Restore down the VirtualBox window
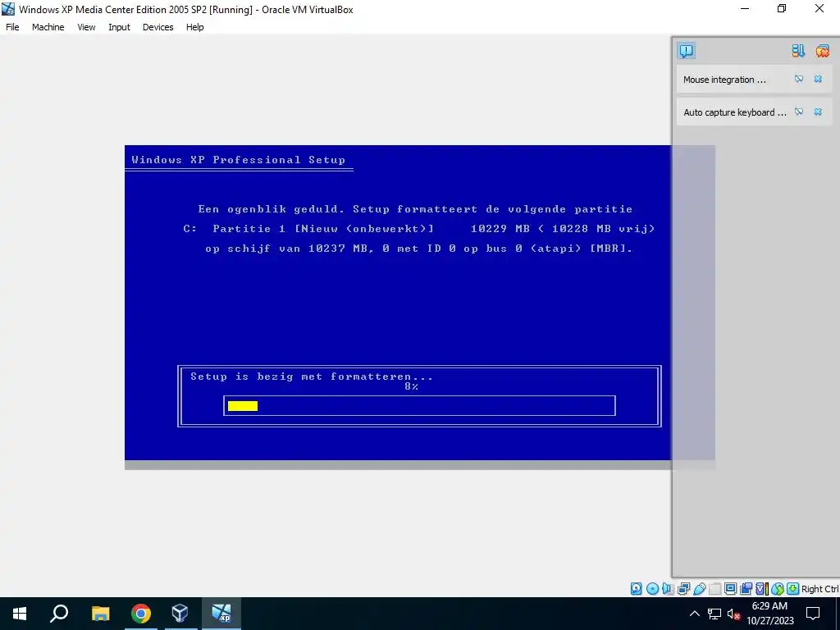 point(782,8)
